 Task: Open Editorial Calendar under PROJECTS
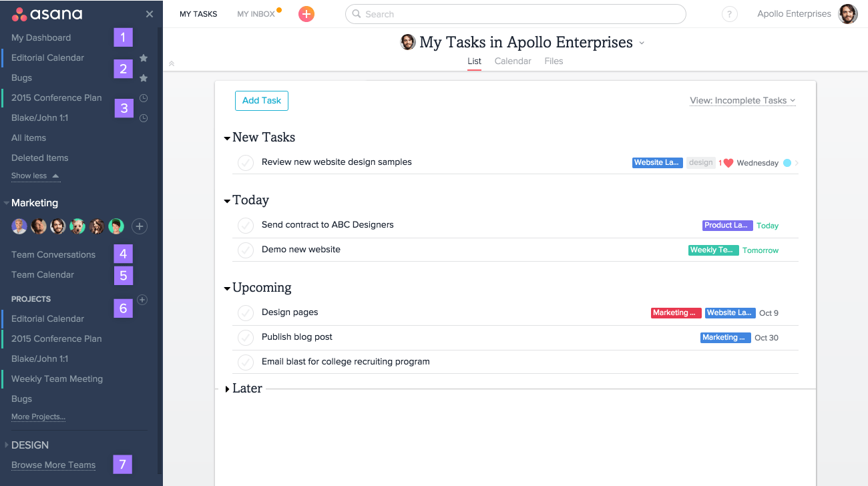(x=47, y=319)
